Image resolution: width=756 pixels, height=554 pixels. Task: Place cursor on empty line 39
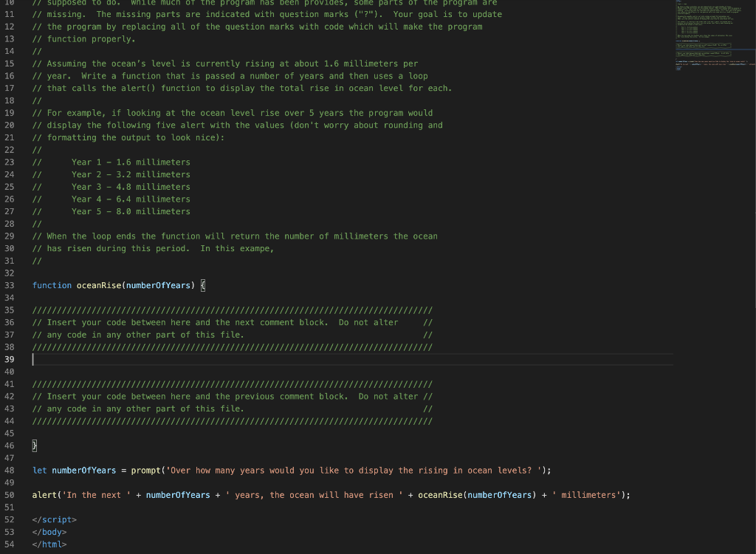352,360
